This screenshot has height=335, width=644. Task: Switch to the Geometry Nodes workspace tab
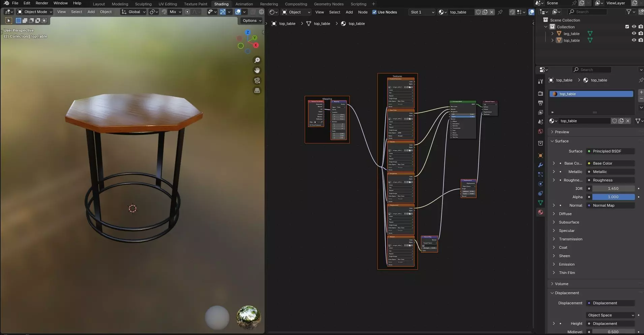(x=329, y=4)
